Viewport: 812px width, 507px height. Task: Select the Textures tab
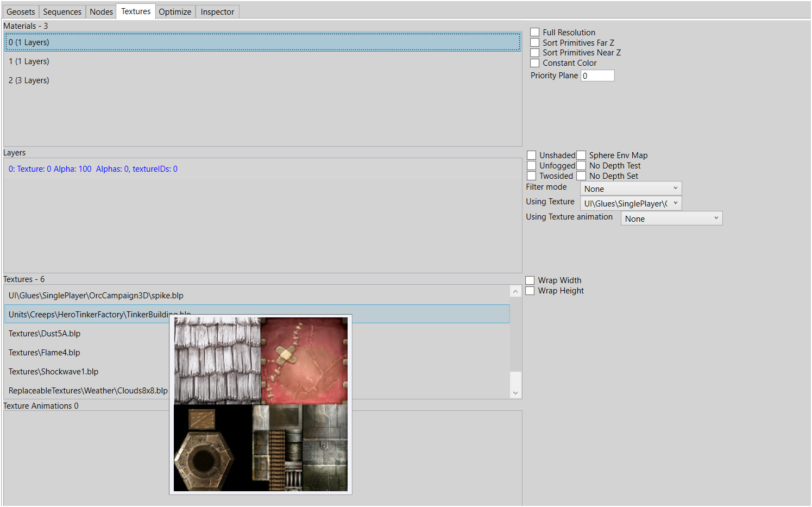click(136, 11)
